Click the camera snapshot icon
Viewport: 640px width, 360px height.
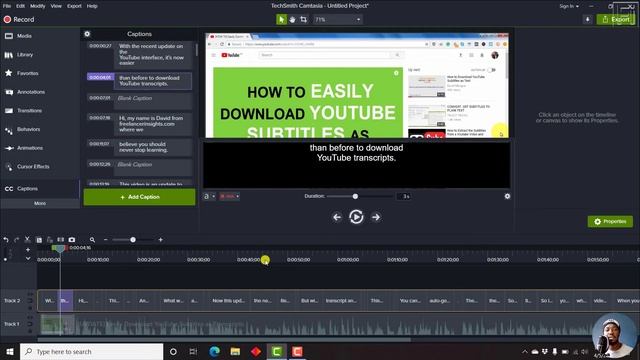[72, 240]
